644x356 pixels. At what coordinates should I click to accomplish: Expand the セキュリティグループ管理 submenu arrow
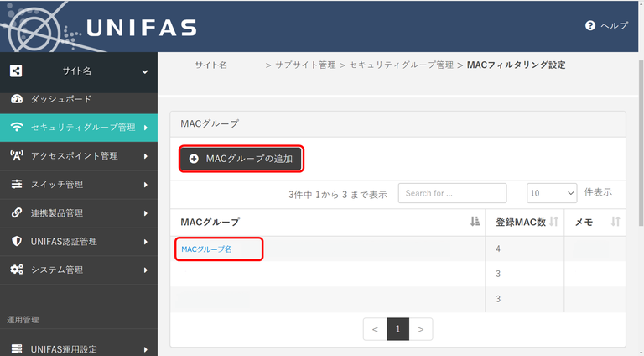[x=146, y=128]
